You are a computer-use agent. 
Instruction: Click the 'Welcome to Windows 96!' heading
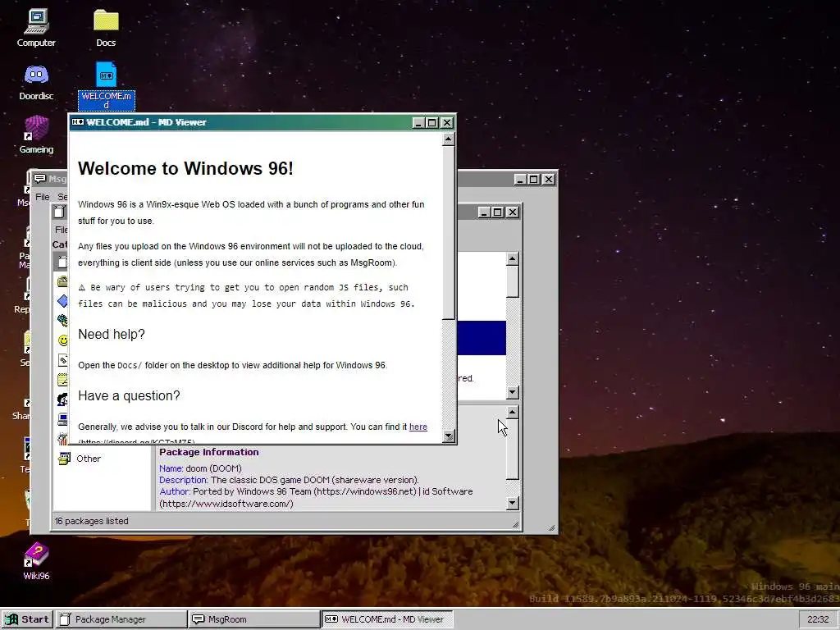coord(185,168)
